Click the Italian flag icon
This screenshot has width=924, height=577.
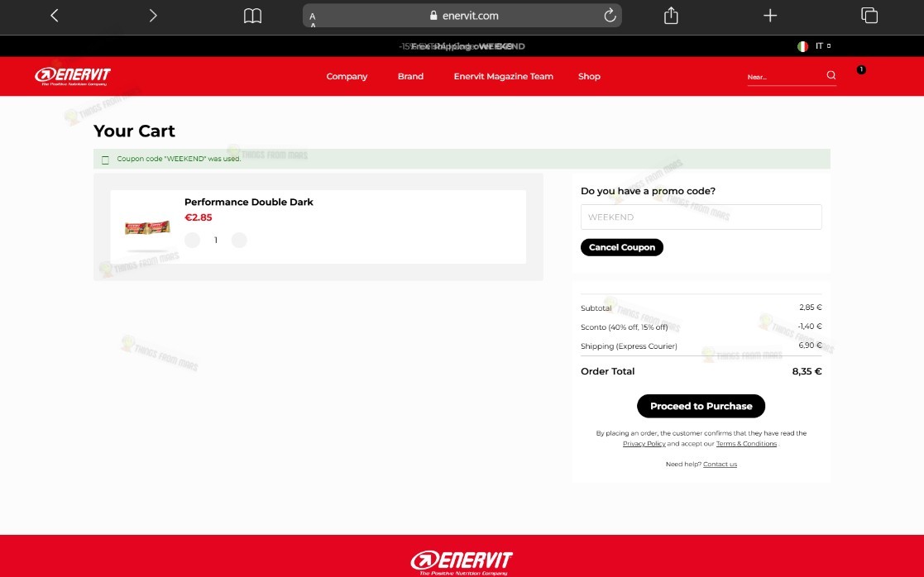[x=802, y=46]
